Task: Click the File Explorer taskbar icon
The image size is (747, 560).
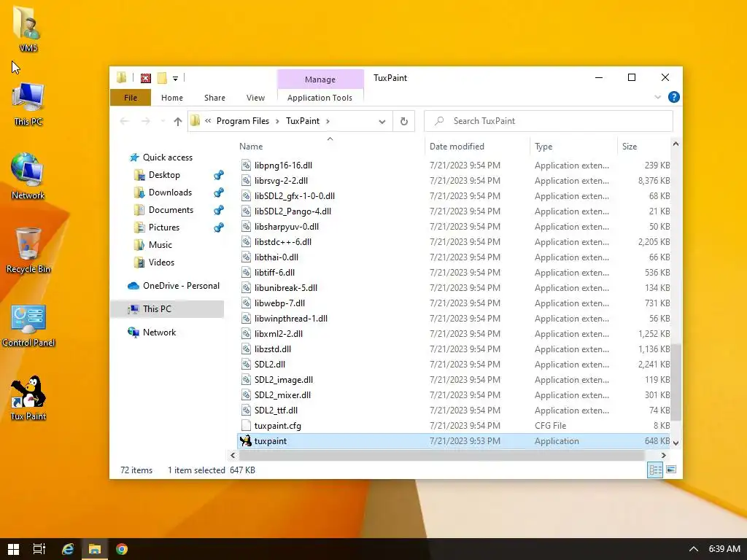Action: (94, 549)
